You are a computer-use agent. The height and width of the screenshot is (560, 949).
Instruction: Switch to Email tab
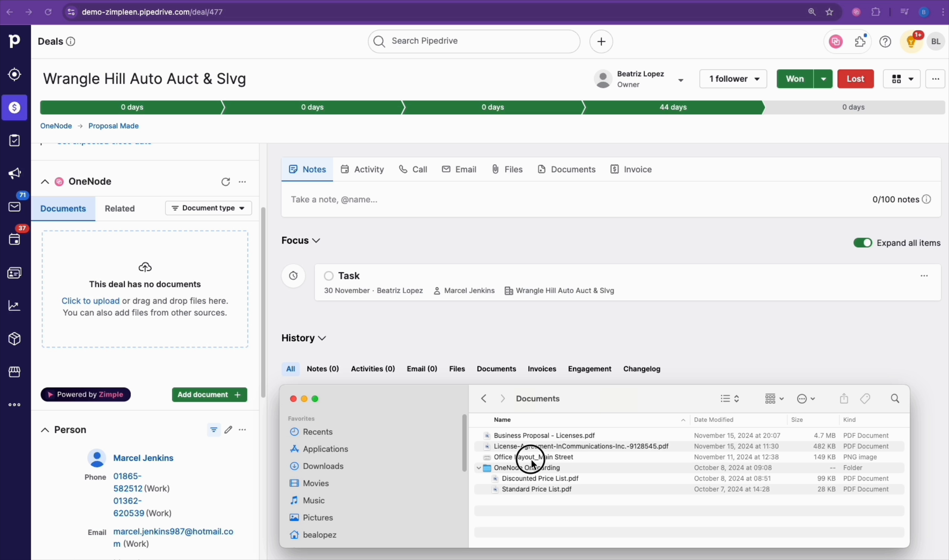459,170
